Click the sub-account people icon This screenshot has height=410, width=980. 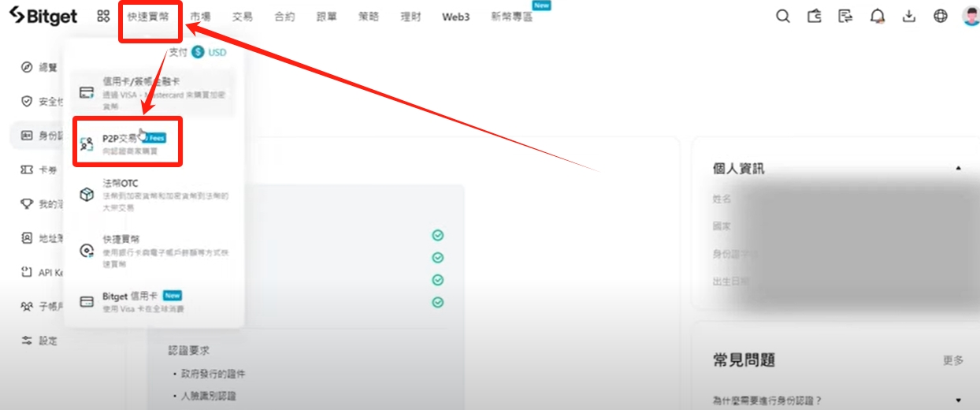pos(27,306)
